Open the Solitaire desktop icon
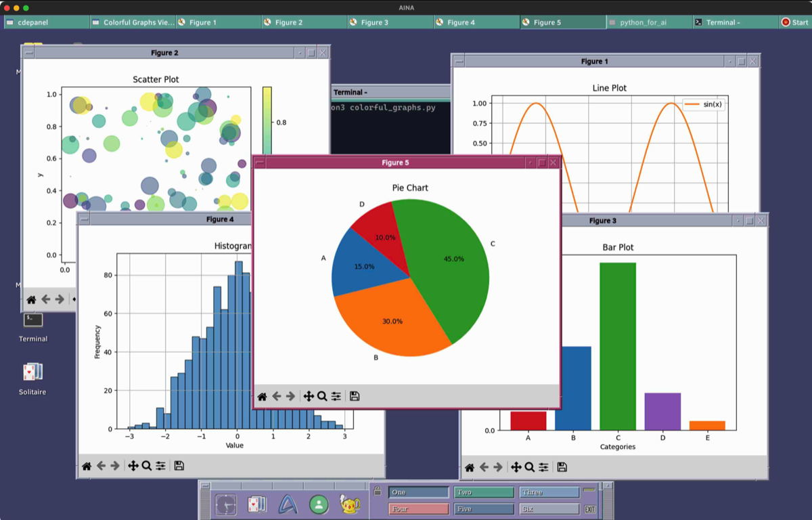Screen dimensions: 812x520 (x=32, y=372)
